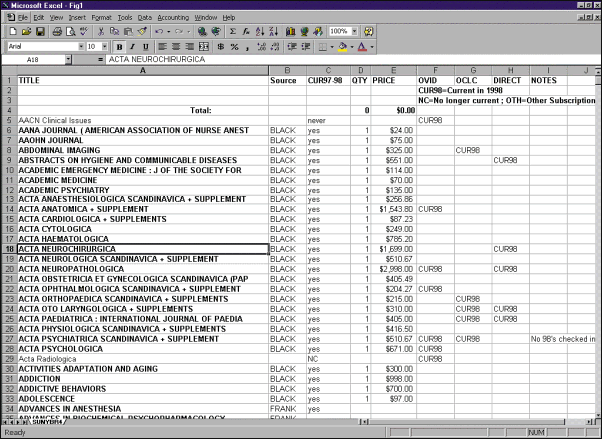The width and height of the screenshot is (602, 439).
Task: Open the Format menu
Action: click(101, 17)
